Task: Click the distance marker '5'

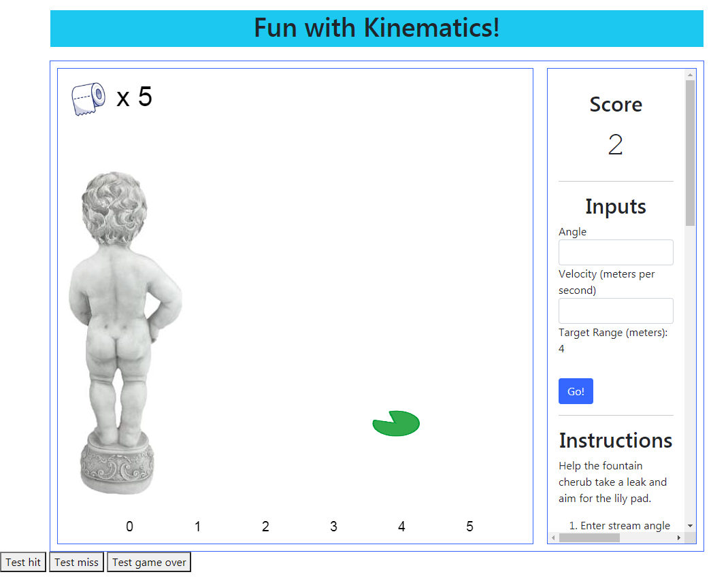Action: click(470, 527)
